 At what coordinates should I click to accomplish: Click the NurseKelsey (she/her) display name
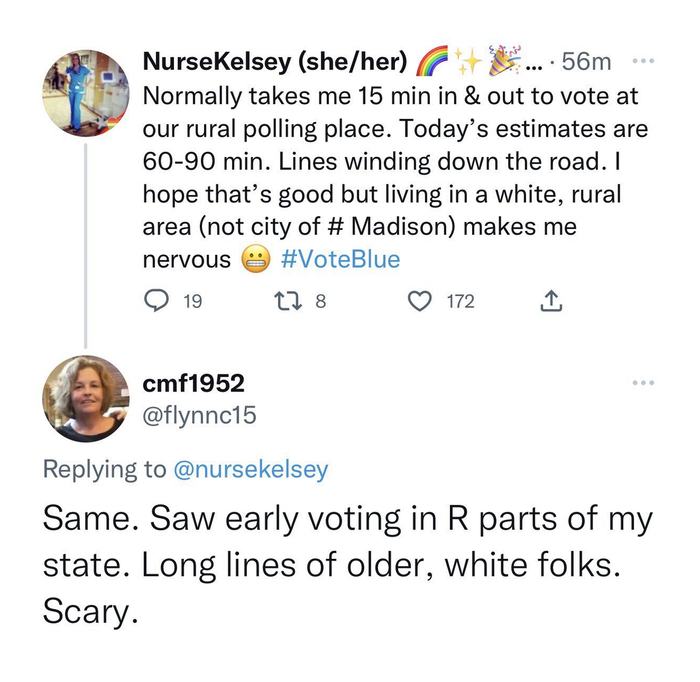(276, 62)
